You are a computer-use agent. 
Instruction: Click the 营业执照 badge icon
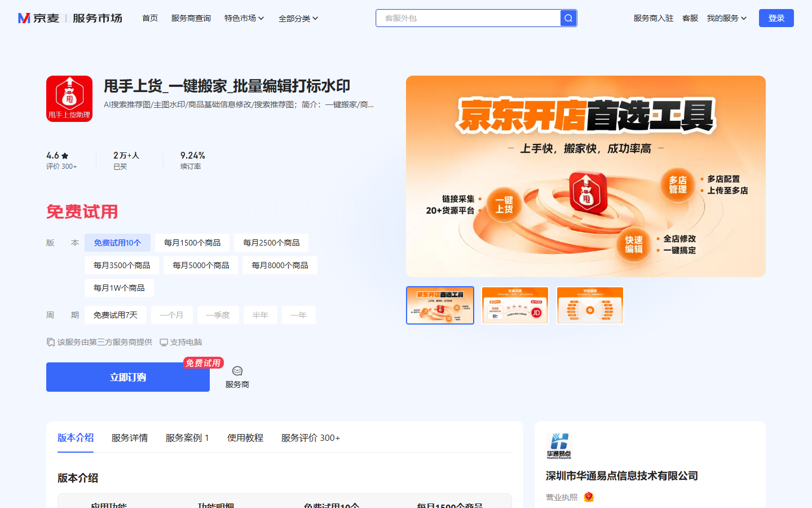pos(589,497)
